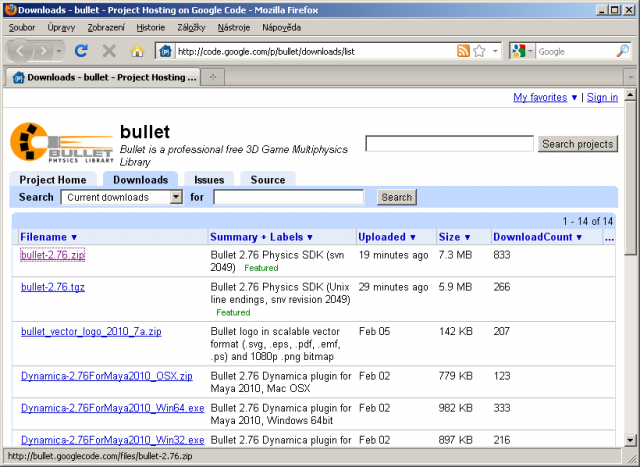This screenshot has height=467, width=640.
Task: Open a new tab with plus button
Action: pyautogui.click(x=213, y=77)
